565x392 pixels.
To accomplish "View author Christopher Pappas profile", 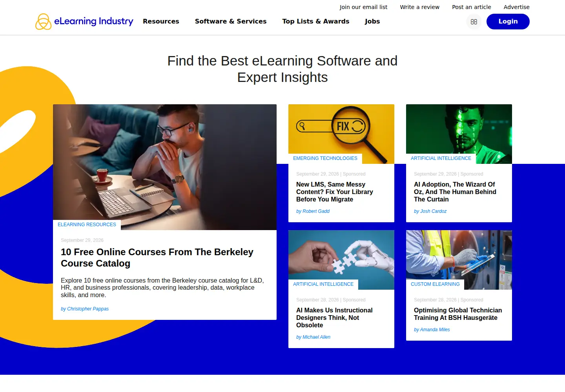I will 85,309.
